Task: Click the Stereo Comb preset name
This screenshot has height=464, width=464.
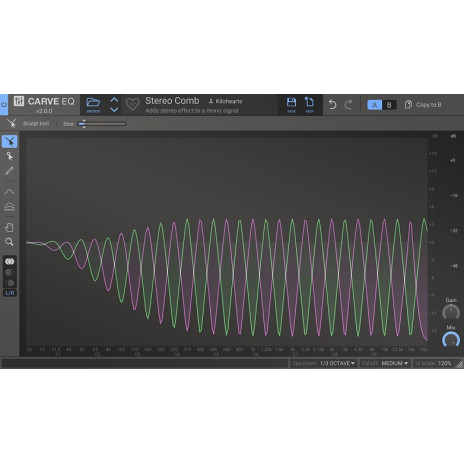Action: pyautogui.click(x=172, y=101)
